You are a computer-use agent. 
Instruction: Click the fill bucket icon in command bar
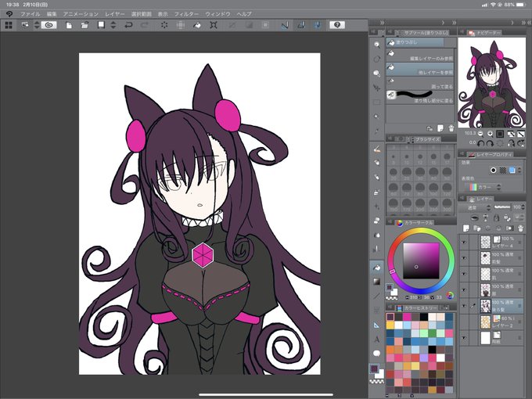click(197, 25)
